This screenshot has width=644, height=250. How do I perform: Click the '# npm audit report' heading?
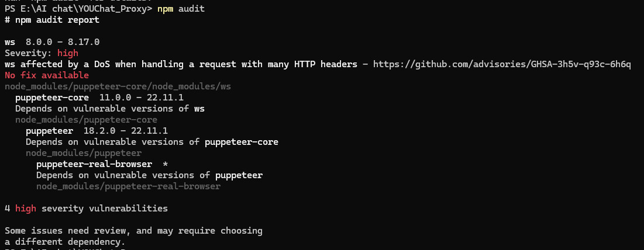tap(52, 20)
